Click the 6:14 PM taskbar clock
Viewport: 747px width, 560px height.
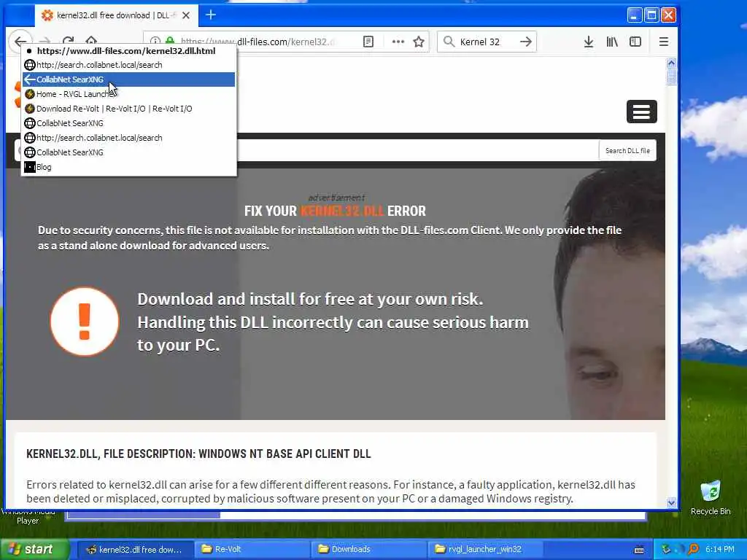720,549
